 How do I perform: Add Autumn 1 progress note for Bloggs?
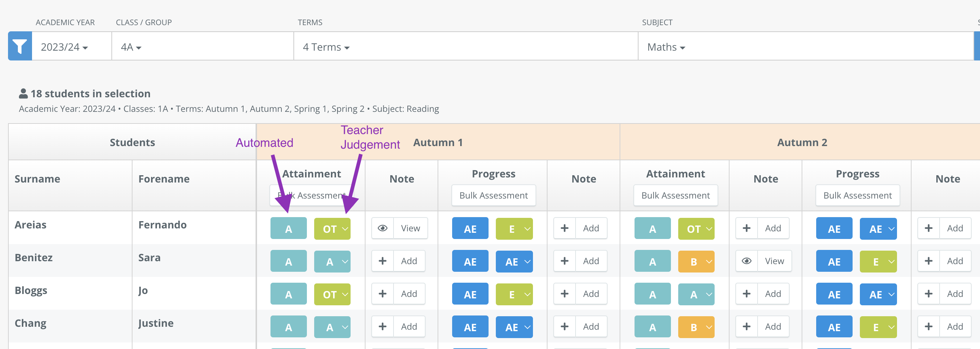[580, 293]
